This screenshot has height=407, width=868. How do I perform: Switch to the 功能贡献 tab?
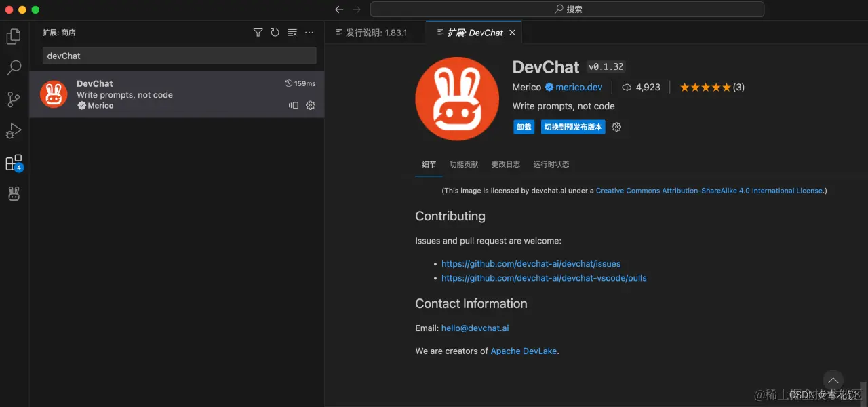click(x=464, y=164)
